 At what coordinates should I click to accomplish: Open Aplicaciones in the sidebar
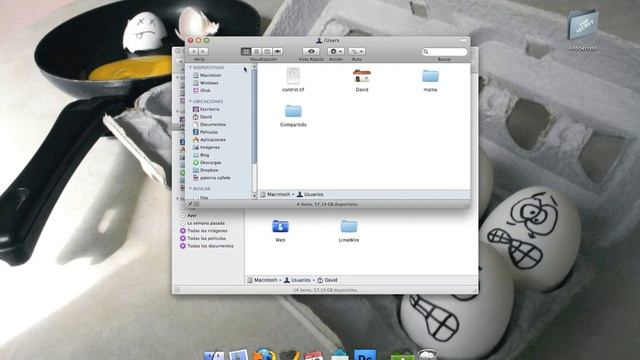click(x=209, y=140)
